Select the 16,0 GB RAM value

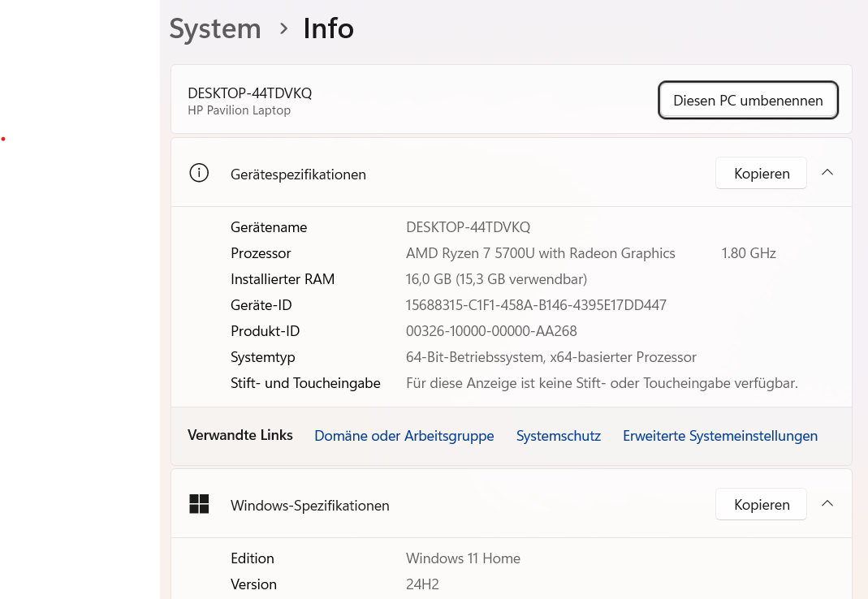(x=497, y=279)
